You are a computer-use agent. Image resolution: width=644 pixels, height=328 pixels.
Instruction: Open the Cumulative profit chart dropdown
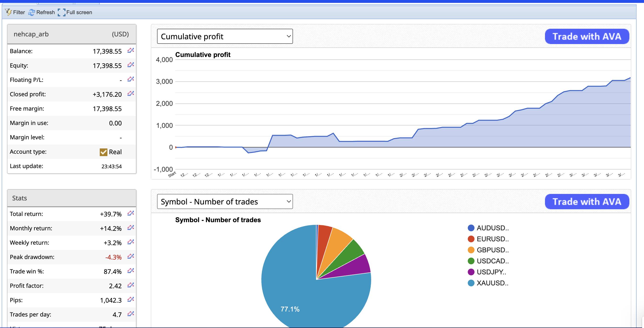224,36
